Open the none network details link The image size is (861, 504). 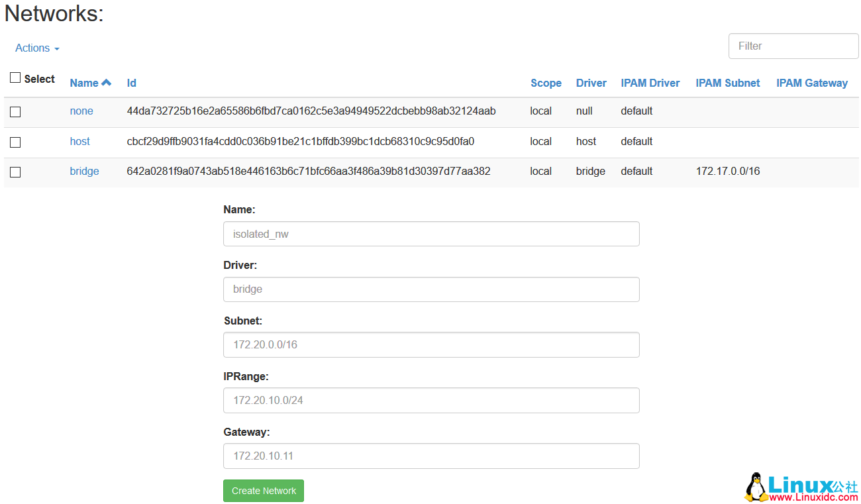81,111
